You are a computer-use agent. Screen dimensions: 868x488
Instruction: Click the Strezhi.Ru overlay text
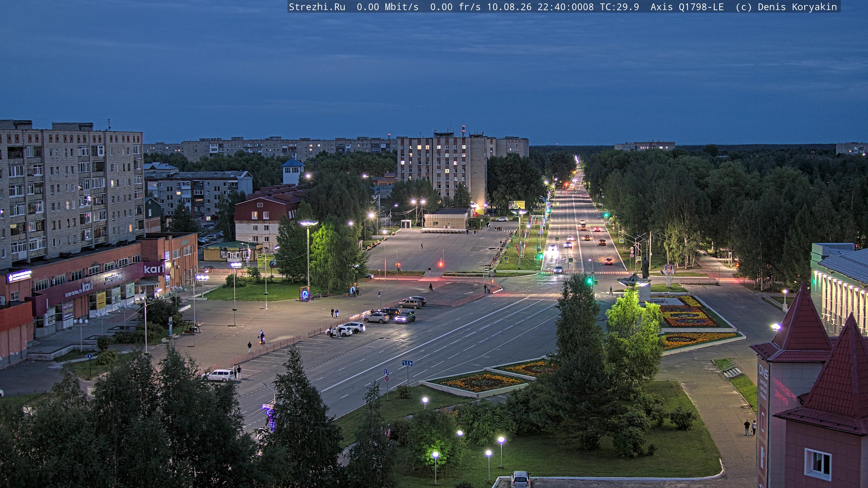click(x=317, y=7)
